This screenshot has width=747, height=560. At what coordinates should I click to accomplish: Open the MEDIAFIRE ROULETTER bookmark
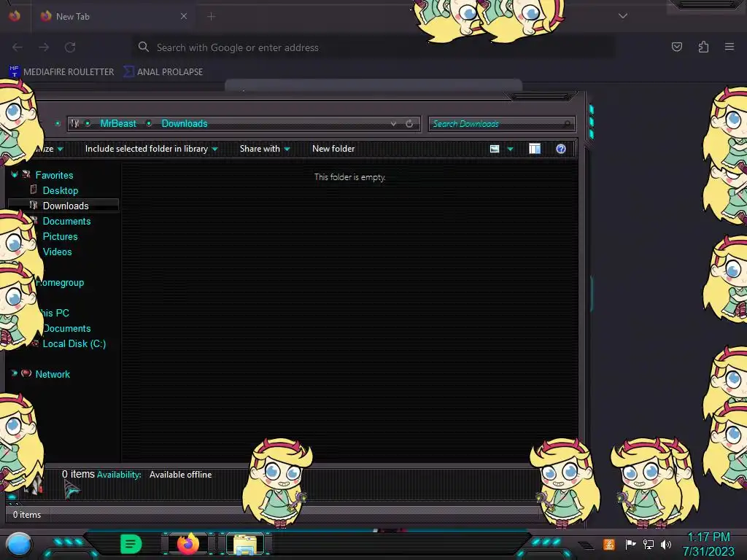pos(62,72)
